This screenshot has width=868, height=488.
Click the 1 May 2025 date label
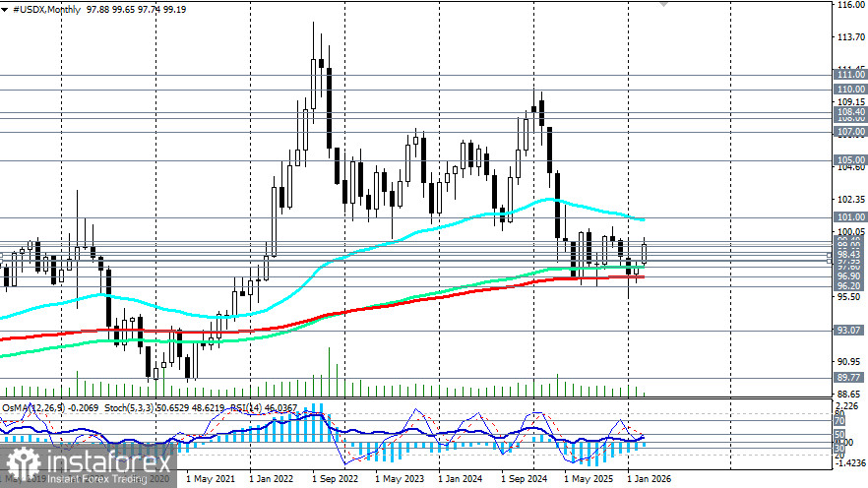[589, 479]
